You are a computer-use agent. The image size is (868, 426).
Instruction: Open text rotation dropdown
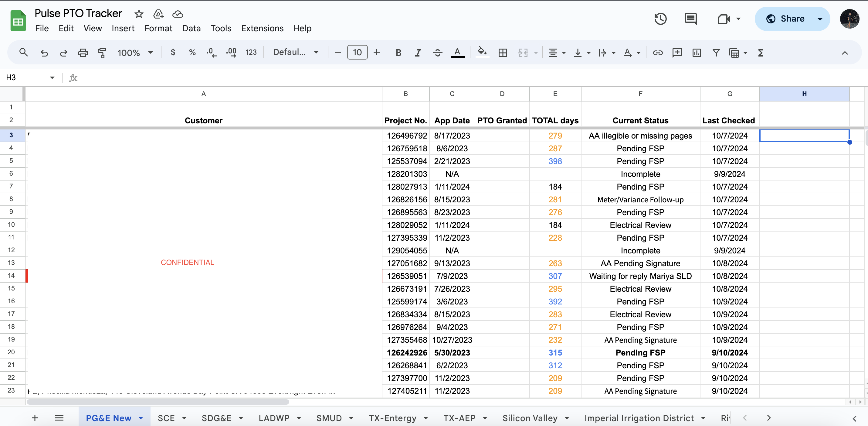pos(632,53)
